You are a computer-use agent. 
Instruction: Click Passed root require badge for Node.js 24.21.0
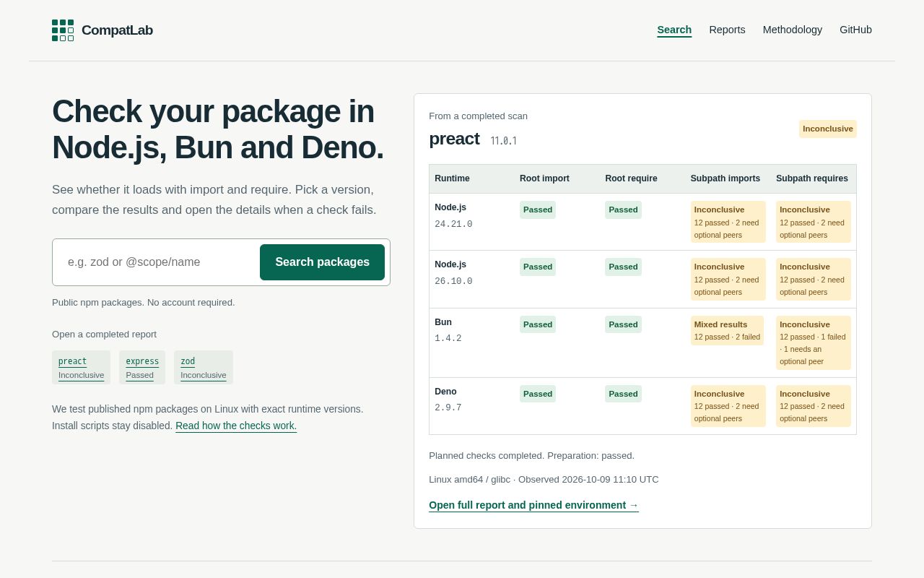(x=623, y=210)
